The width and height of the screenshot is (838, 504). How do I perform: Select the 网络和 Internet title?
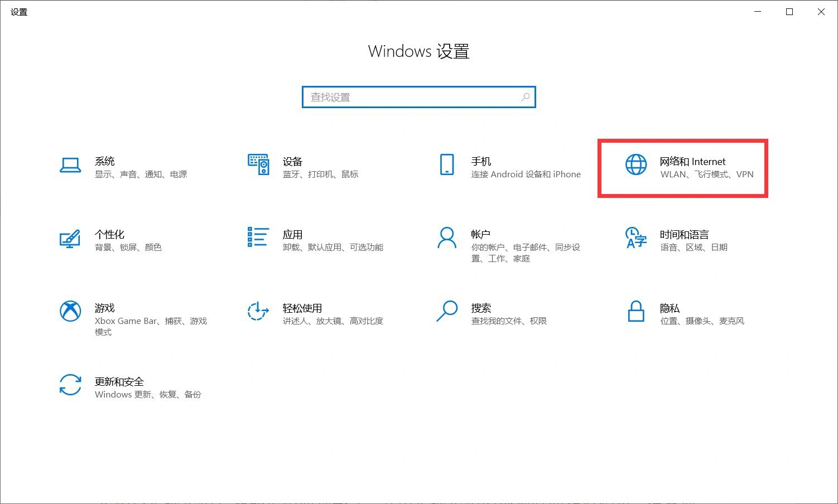point(692,161)
